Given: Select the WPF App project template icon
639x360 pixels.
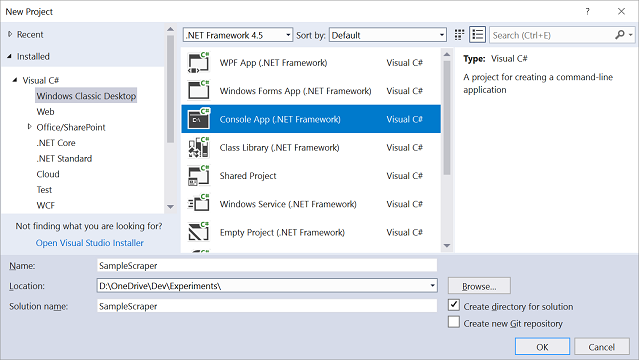Looking at the screenshot, I should (x=198, y=62).
